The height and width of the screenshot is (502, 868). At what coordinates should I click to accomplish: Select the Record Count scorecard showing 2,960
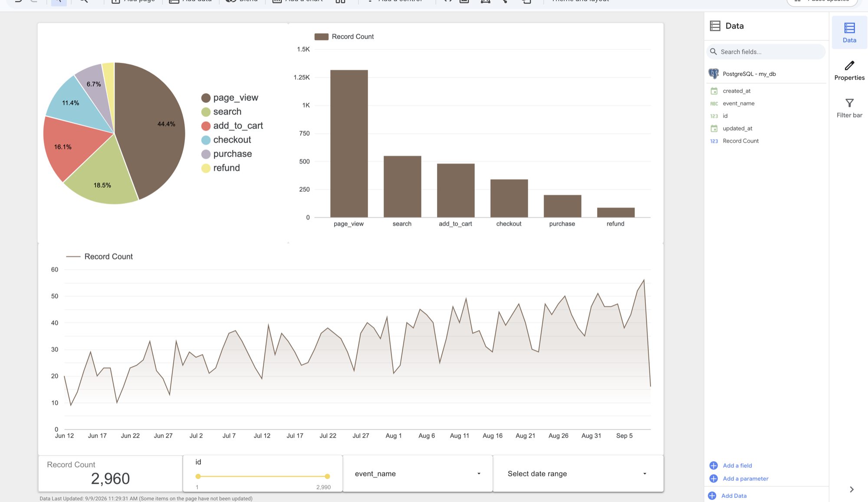point(110,473)
